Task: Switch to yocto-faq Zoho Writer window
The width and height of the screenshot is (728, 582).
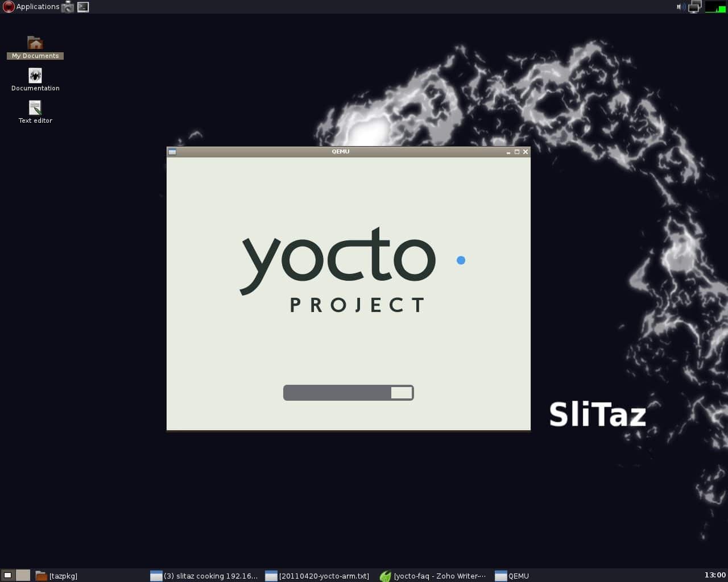Action: [433, 576]
